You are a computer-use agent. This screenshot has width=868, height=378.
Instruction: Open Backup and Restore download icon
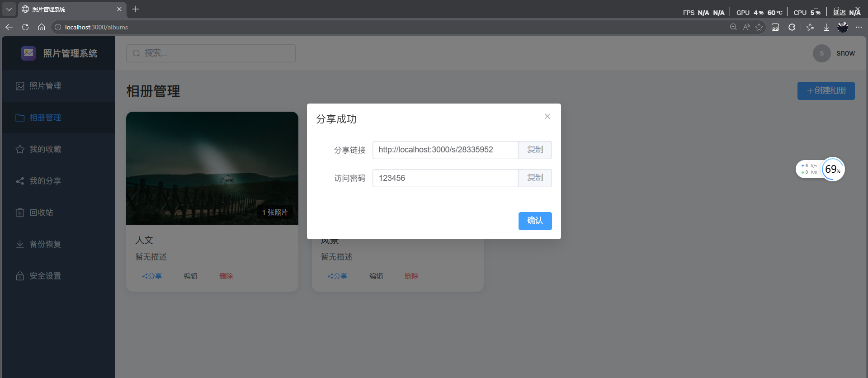point(20,244)
